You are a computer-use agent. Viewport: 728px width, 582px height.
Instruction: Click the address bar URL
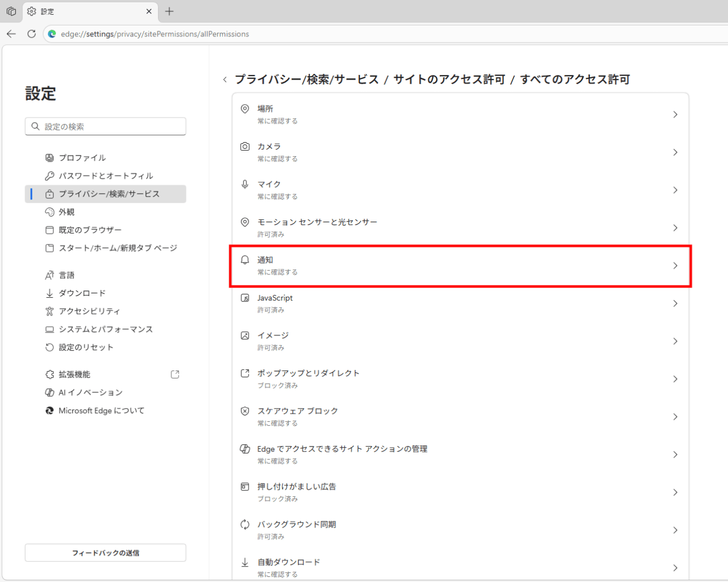[x=155, y=34]
